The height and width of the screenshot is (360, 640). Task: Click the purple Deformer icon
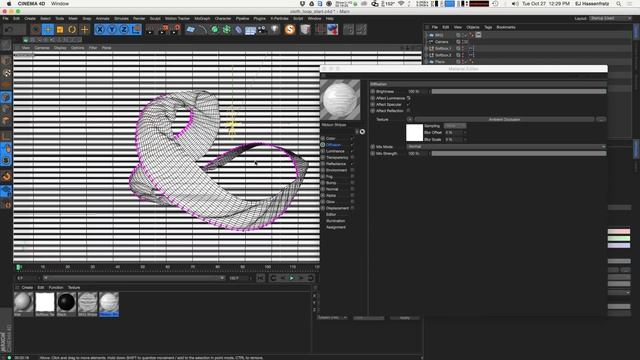238,29
